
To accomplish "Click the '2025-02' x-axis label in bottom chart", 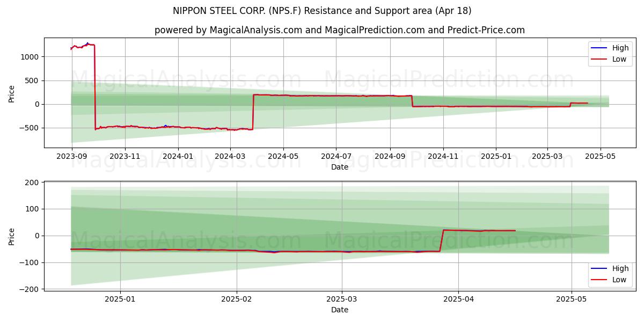I will click(237, 299).
